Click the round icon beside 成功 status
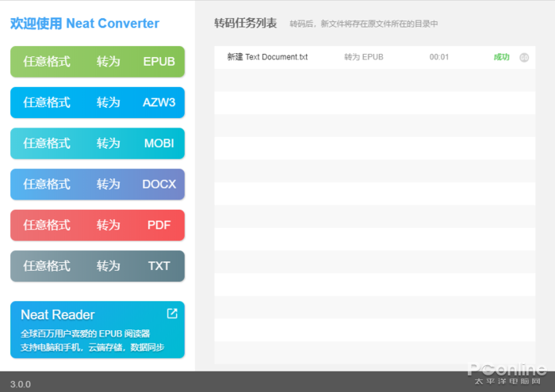The image size is (555, 392). [x=524, y=57]
